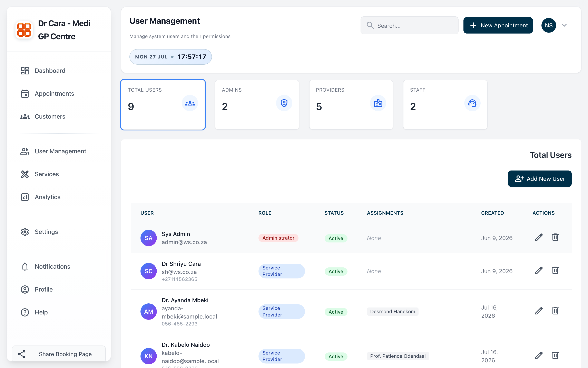
Task: Click the Dr. Kabelo Naidoo name
Action: (x=186, y=345)
